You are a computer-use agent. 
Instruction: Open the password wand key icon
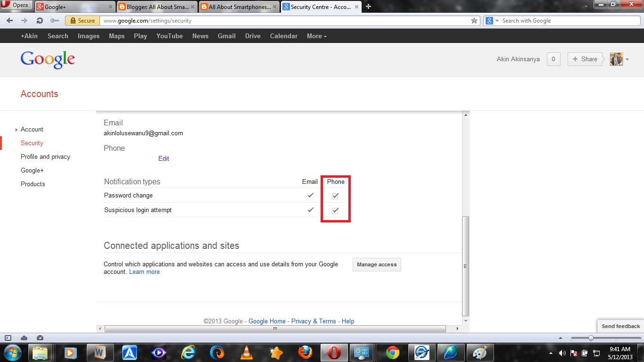(55, 21)
